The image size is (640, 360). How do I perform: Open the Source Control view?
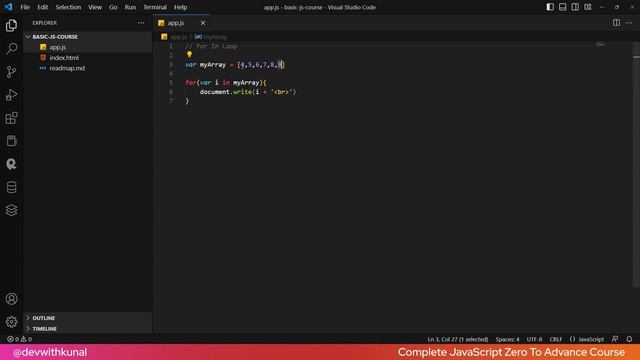tap(11, 72)
